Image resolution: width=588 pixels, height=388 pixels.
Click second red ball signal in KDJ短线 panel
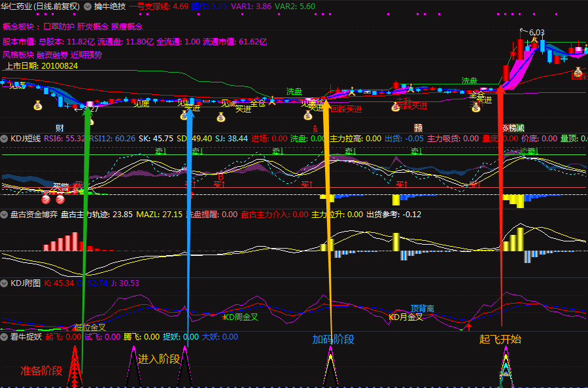click(x=60, y=199)
